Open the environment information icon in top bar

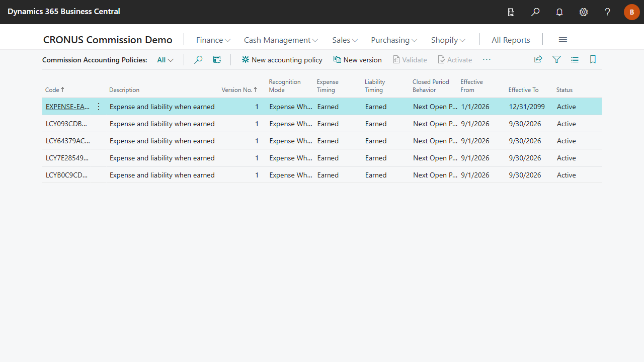pos(511,12)
